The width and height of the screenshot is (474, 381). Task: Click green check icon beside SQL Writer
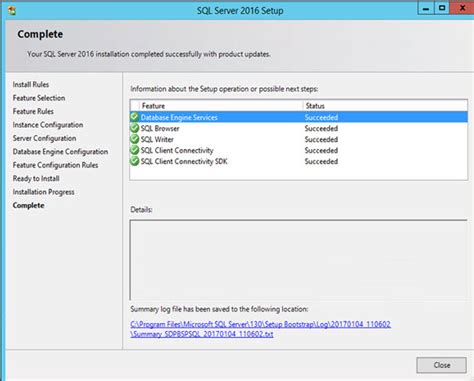134,139
